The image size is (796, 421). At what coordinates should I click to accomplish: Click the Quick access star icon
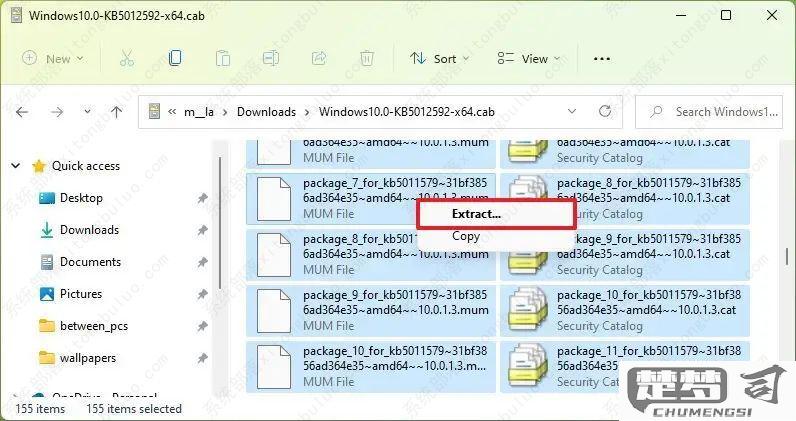click(39, 166)
